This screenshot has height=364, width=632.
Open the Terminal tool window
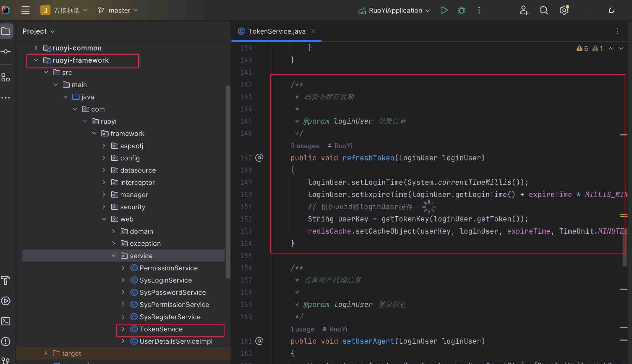[x=6, y=321]
